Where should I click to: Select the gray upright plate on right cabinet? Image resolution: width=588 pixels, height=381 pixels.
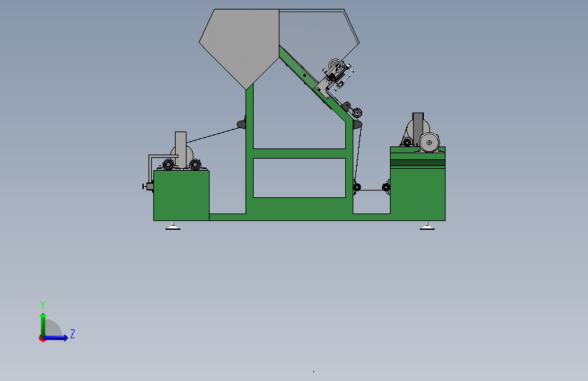click(418, 129)
